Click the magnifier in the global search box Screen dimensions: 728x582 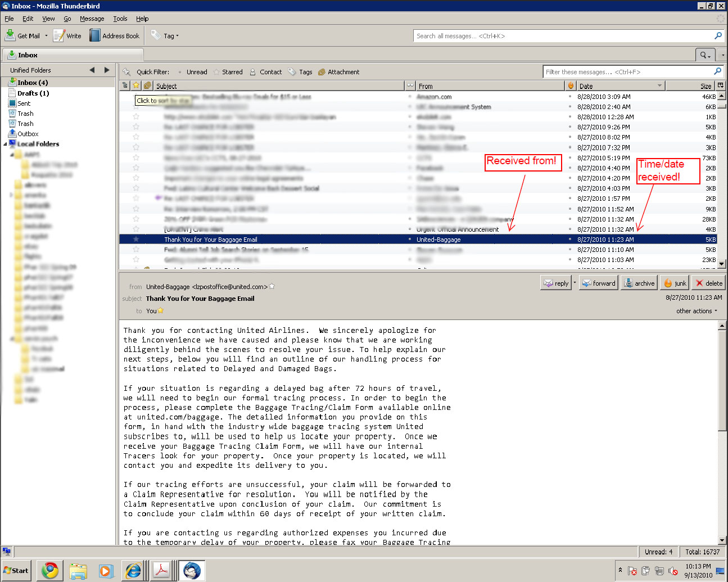click(718, 35)
